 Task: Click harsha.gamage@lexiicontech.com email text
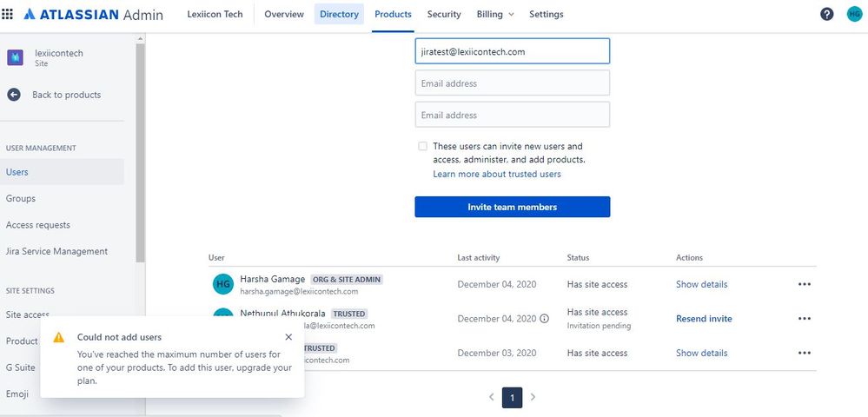[299, 291]
